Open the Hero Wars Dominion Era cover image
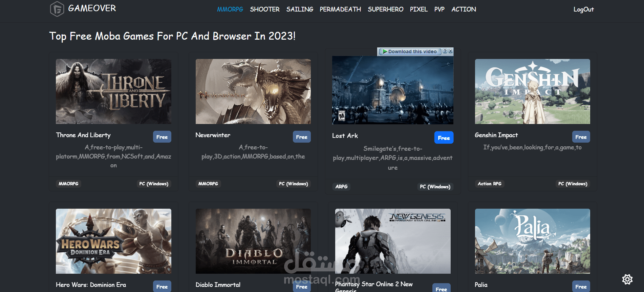The image size is (644, 292). (x=113, y=241)
